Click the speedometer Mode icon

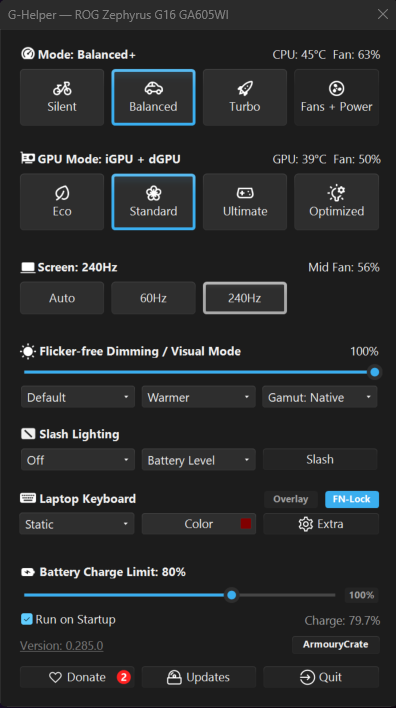(x=28, y=54)
